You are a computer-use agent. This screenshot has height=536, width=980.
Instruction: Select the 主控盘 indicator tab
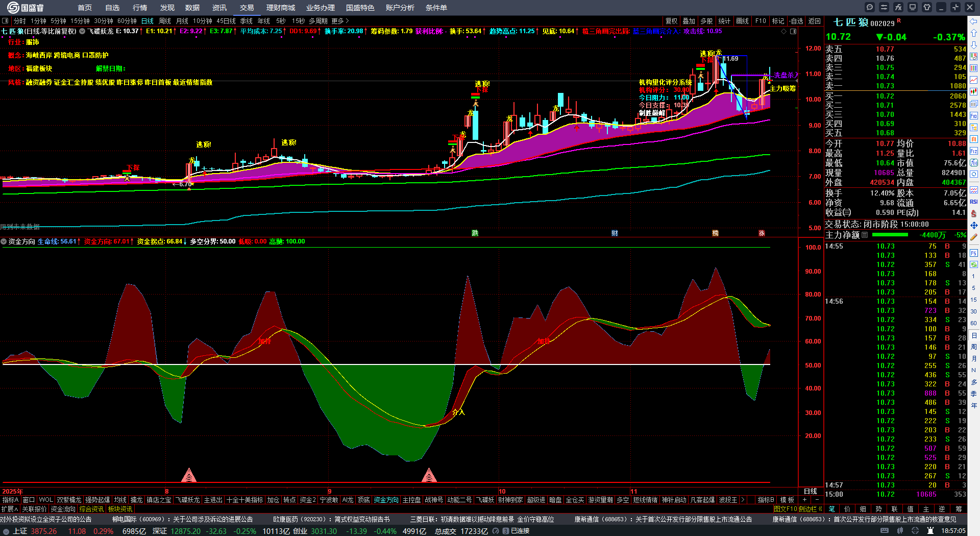click(x=411, y=500)
